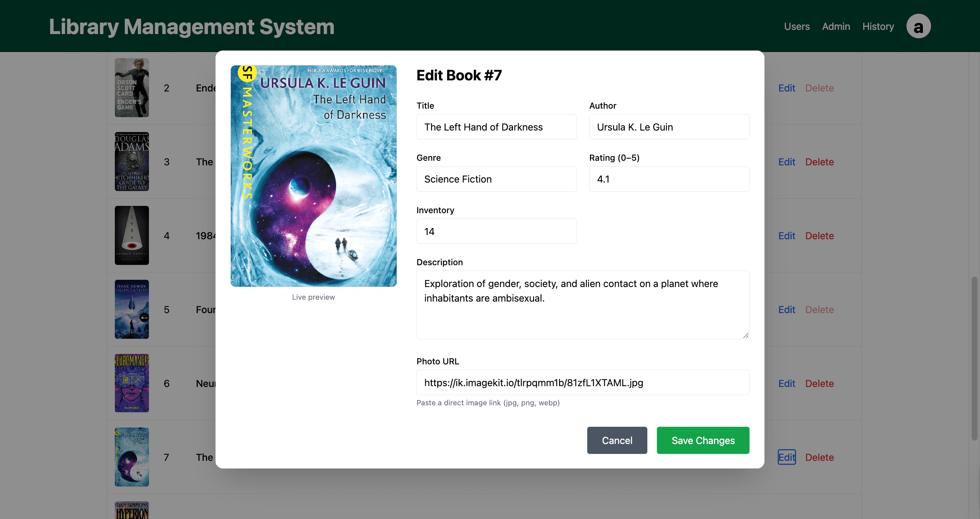Screen dimensions: 980x519
Task: Click into the Genre field
Action: click(x=497, y=179)
